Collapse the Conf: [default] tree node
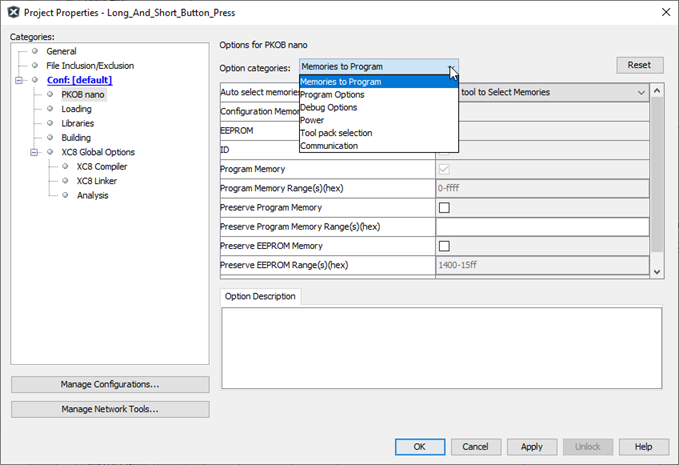 [20, 80]
